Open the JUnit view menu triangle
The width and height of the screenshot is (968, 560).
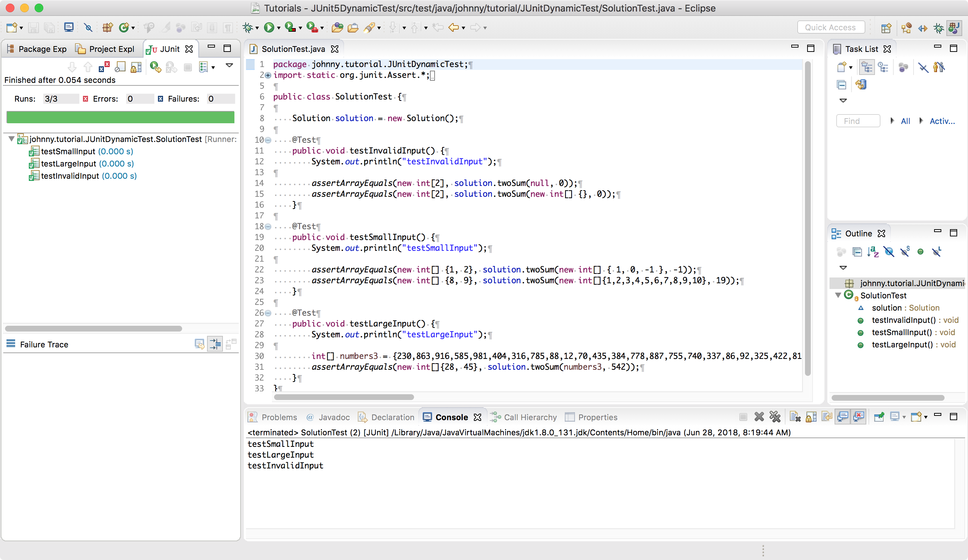(229, 66)
